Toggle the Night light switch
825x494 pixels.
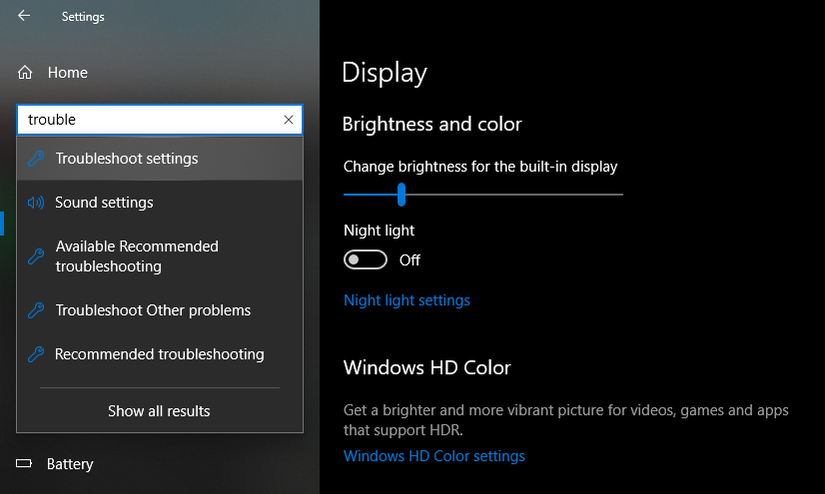(x=365, y=260)
